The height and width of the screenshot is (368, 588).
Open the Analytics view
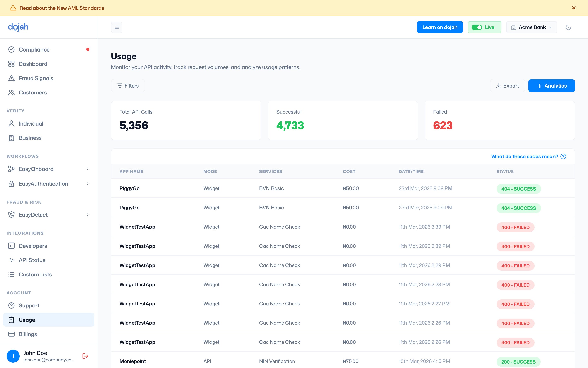coord(551,86)
